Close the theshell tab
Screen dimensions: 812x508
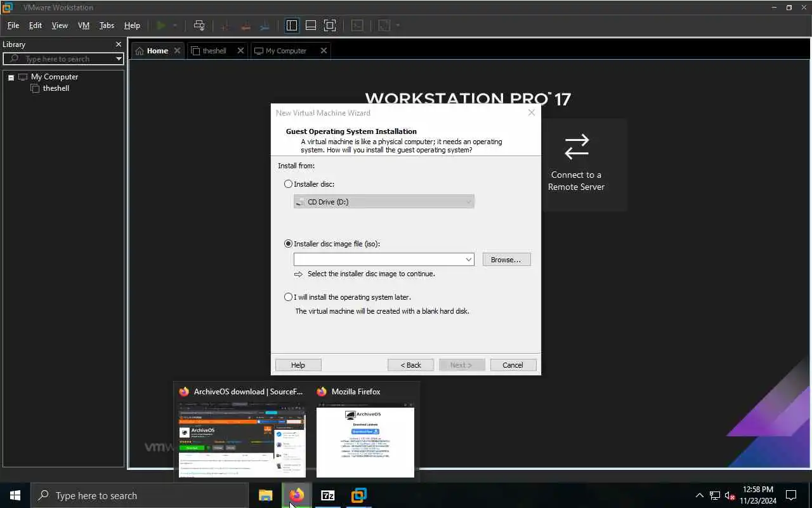click(x=240, y=51)
